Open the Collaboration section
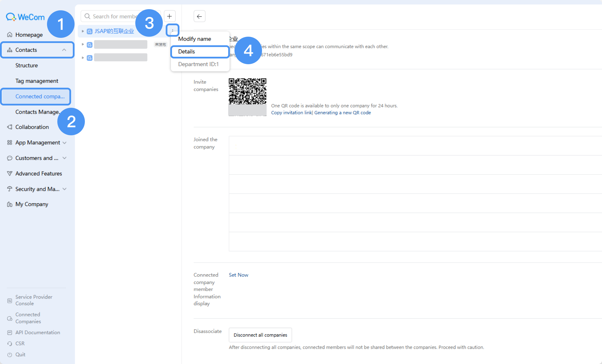This screenshot has height=364, width=602. coord(32,127)
